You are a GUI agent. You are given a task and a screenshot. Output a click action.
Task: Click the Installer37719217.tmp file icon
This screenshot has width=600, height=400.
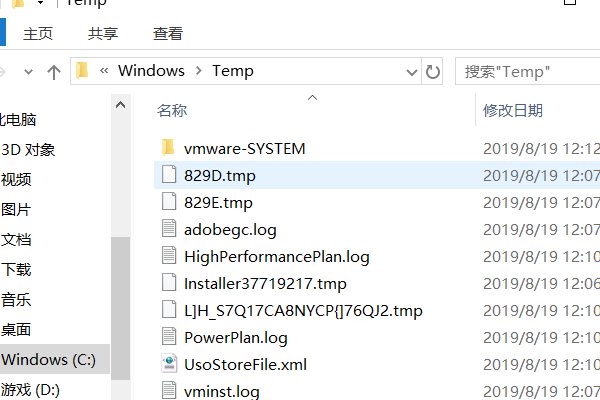click(168, 283)
